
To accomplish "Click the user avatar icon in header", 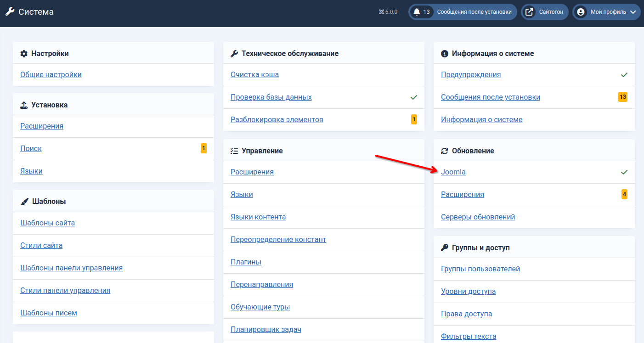I will point(581,12).
